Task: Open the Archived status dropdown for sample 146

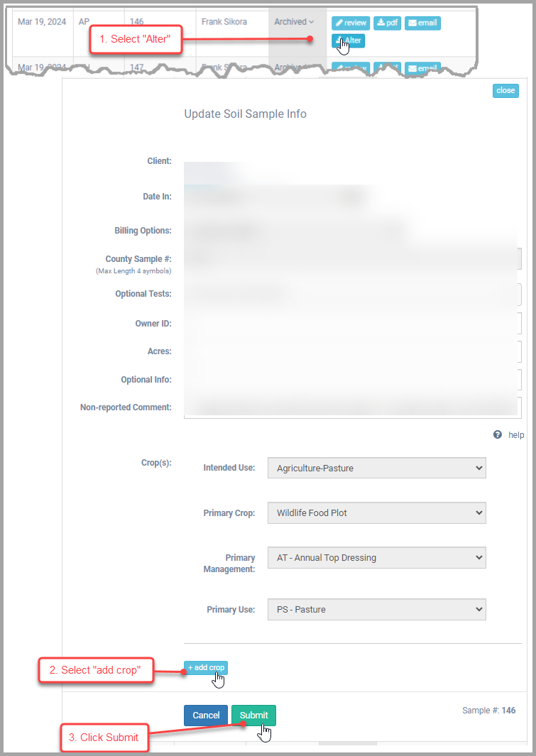Action: 294,22
